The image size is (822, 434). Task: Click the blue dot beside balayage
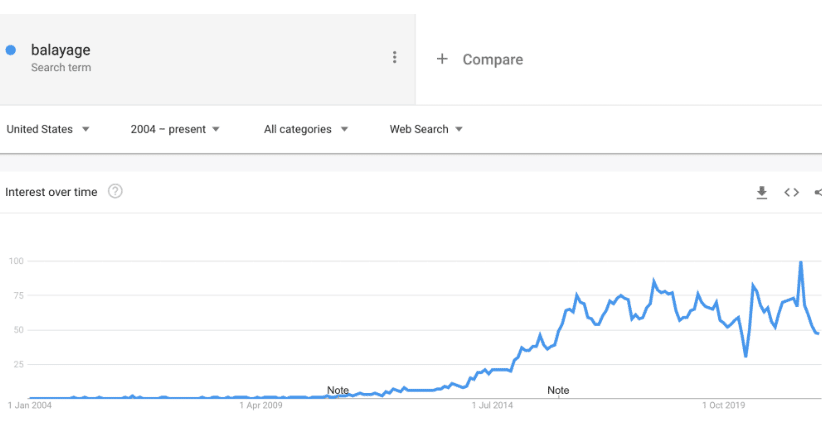click(x=10, y=50)
